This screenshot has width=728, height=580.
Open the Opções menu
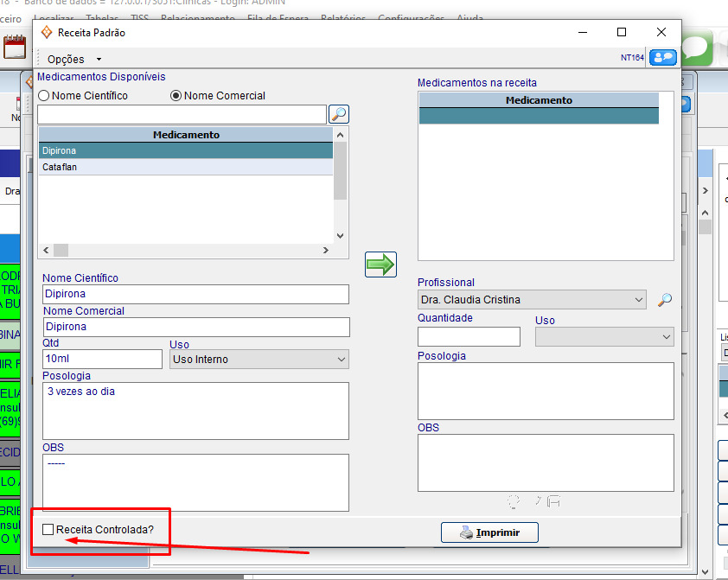coord(73,59)
